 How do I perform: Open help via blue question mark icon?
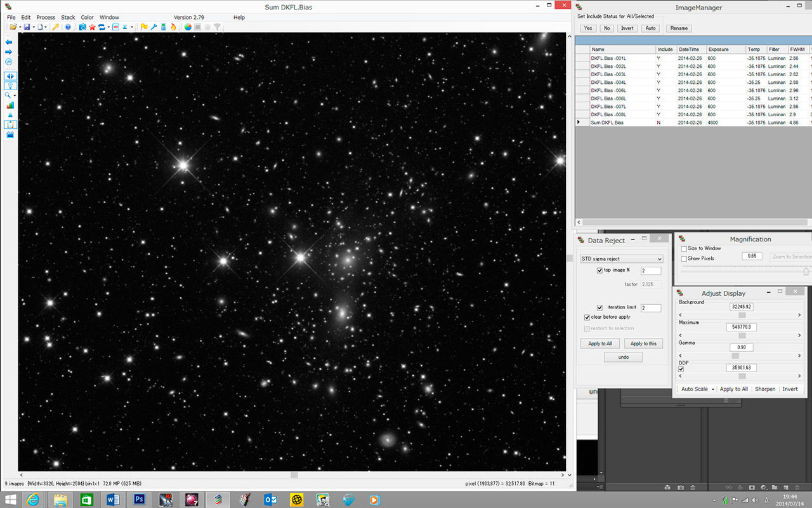point(68,27)
